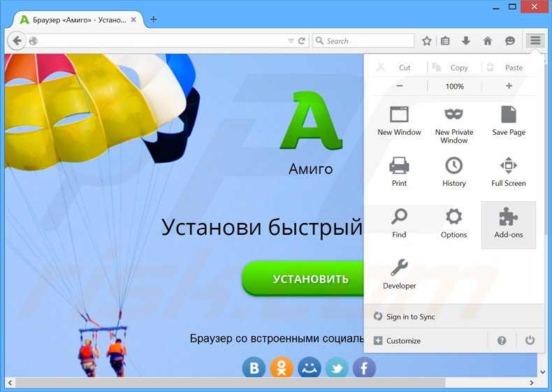The height and width of the screenshot is (392, 552).
Task: Toggle the hamburger menu button
Action: (x=535, y=41)
